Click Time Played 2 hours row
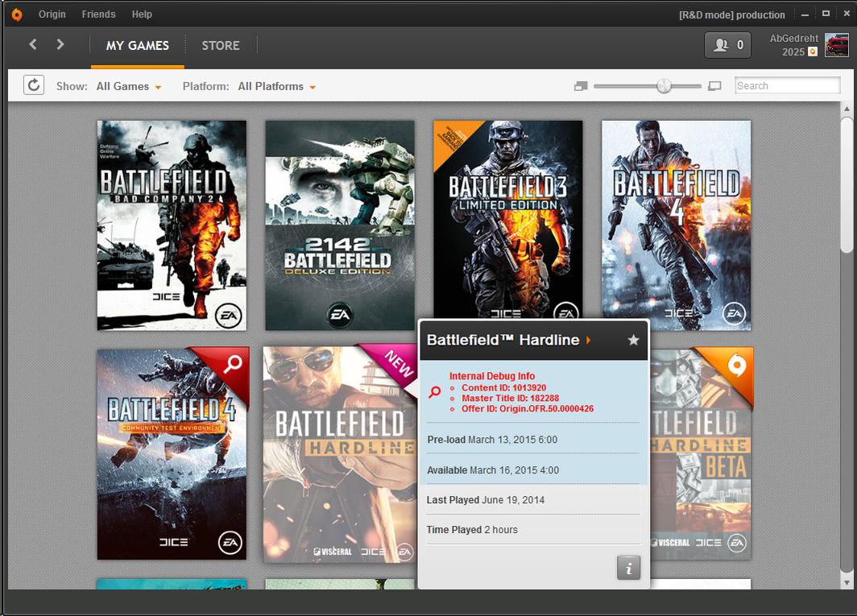 point(533,530)
